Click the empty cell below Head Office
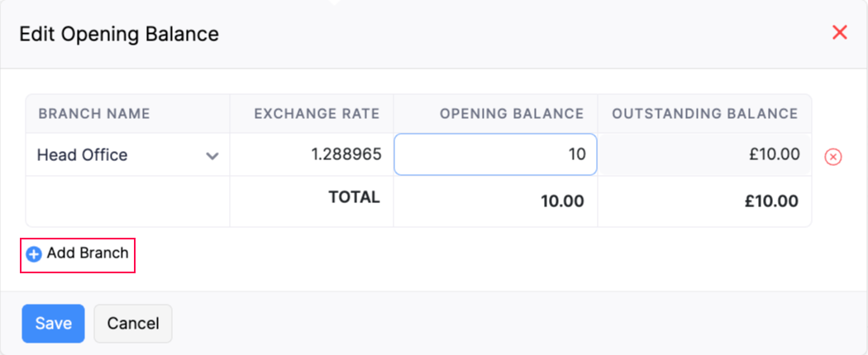Screen dimensions: 868x355 pyautogui.click(x=127, y=201)
